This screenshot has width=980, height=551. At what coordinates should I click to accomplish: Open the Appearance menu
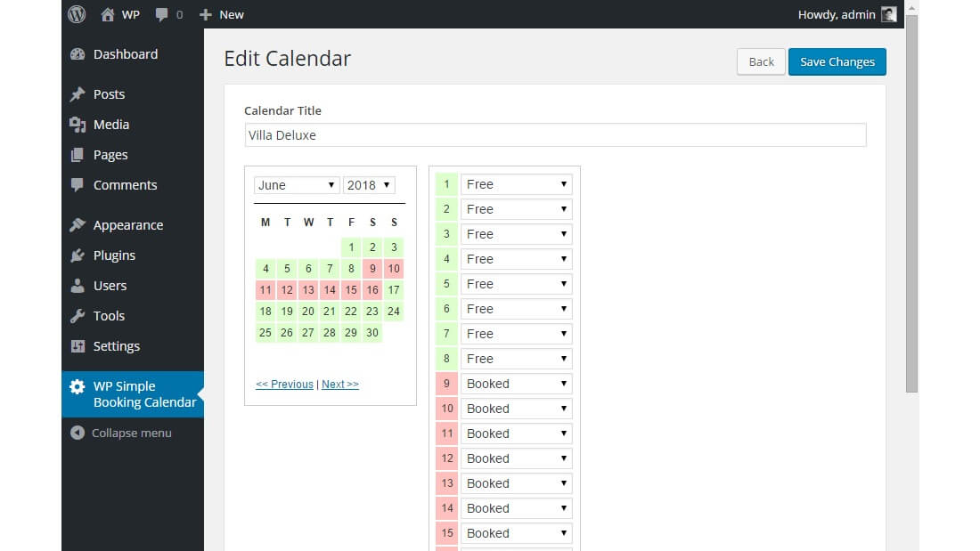coord(127,225)
